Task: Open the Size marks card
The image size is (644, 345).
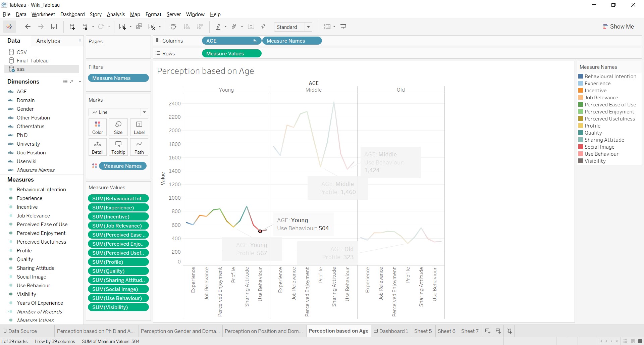Action: coord(118,128)
